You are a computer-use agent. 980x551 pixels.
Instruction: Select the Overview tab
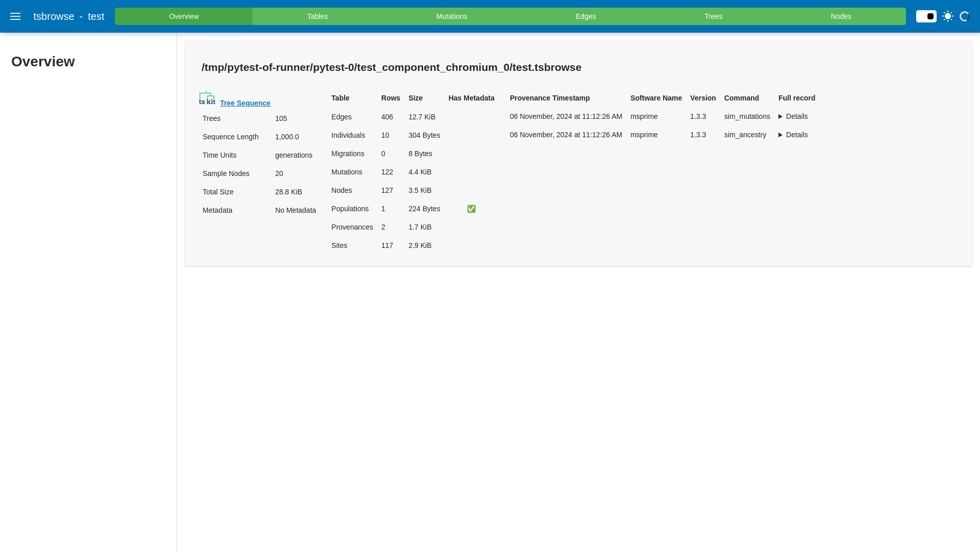point(184,16)
